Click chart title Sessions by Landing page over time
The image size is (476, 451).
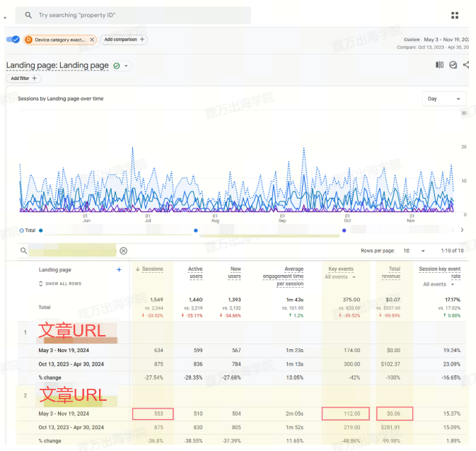pos(61,99)
